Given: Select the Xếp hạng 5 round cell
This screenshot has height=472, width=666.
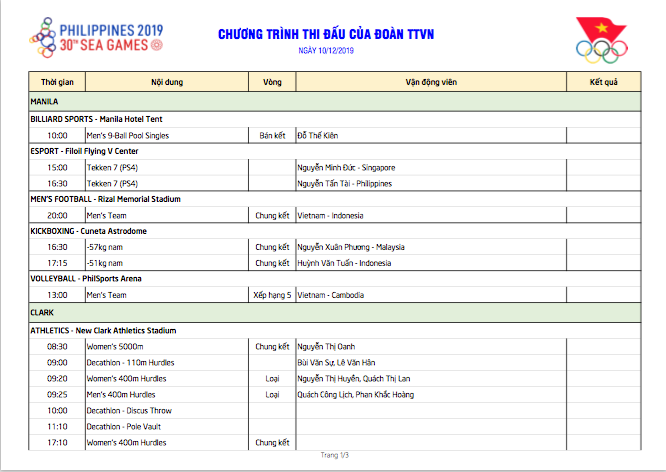Looking at the screenshot, I should [x=272, y=295].
